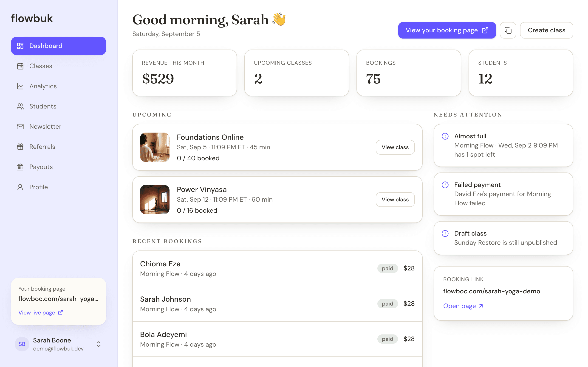
Task: Follow the Open page link
Action: pos(463,306)
